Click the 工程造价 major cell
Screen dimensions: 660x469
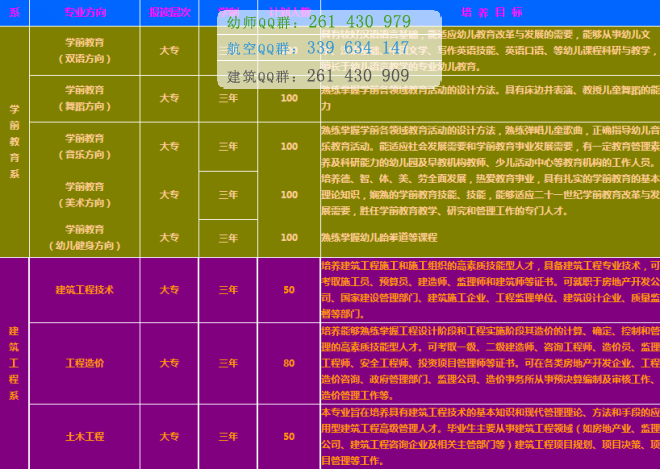(84, 363)
